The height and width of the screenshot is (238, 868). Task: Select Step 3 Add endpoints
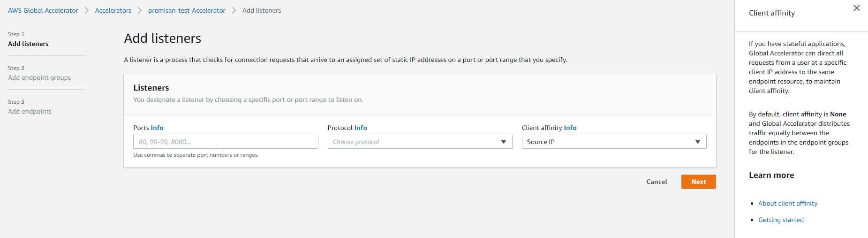pos(30,111)
